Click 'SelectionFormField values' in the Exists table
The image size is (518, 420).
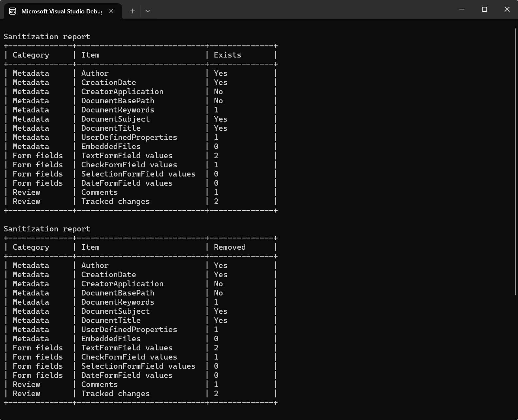(x=138, y=174)
